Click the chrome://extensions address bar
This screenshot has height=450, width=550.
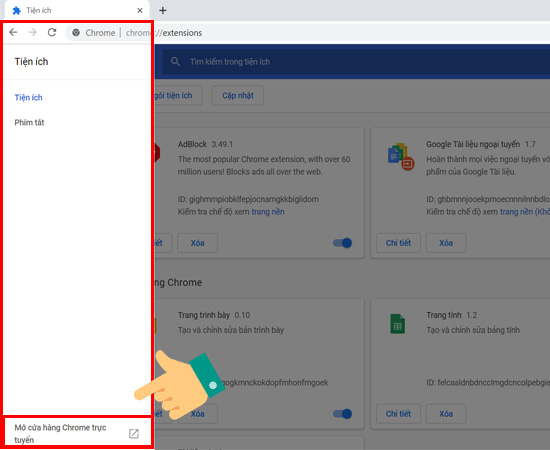tap(309, 33)
